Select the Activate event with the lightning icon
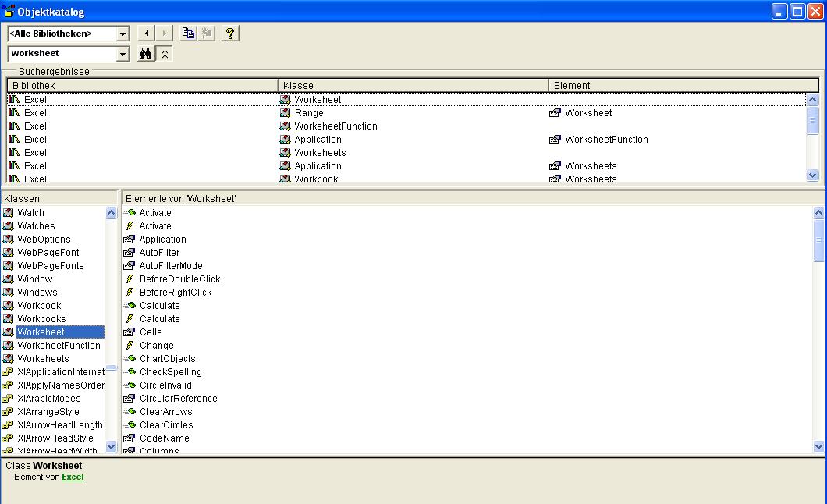The width and height of the screenshot is (827, 504). [155, 226]
